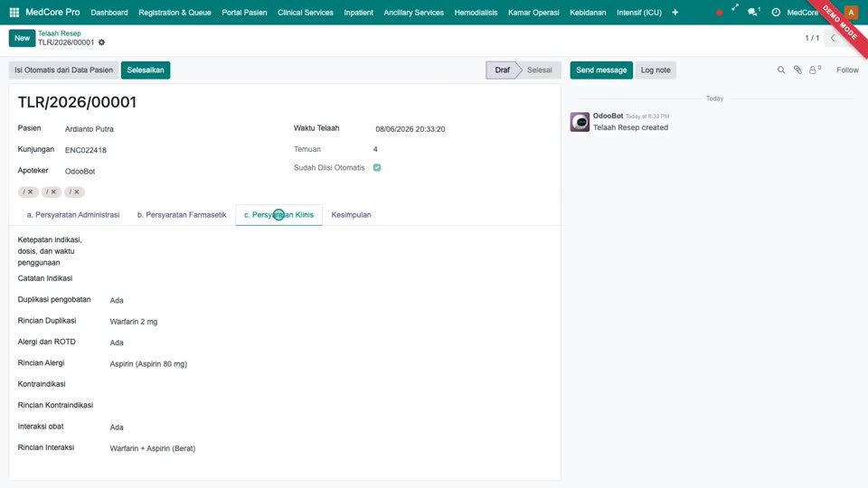868x488 pixels.
Task: Attach files with the paperclip icon
Action: coord(797,70)
